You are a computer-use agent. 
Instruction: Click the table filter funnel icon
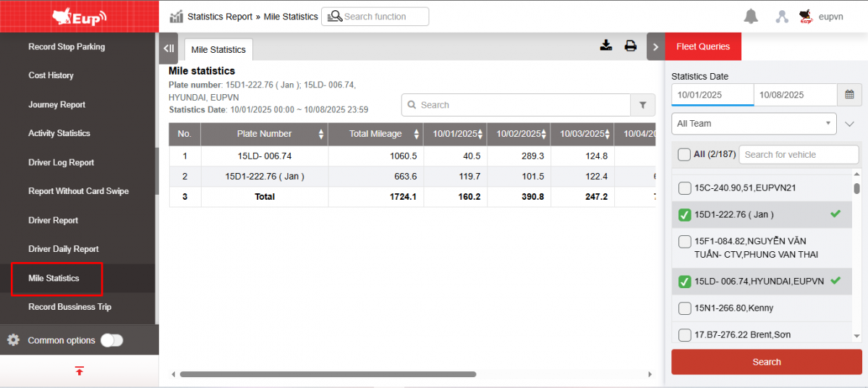(642, 105)
